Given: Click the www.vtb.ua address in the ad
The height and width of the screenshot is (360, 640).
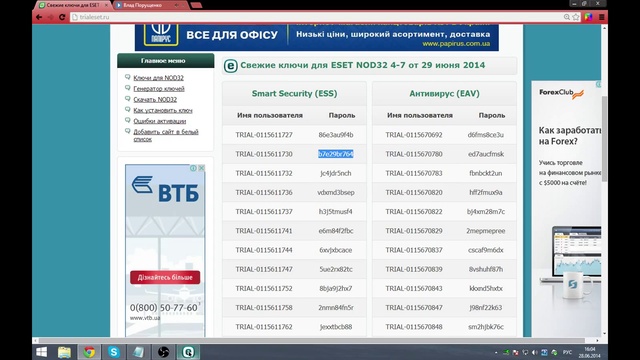Looking at the screenshot, I should pyautogui.click(x=145, y=318).
